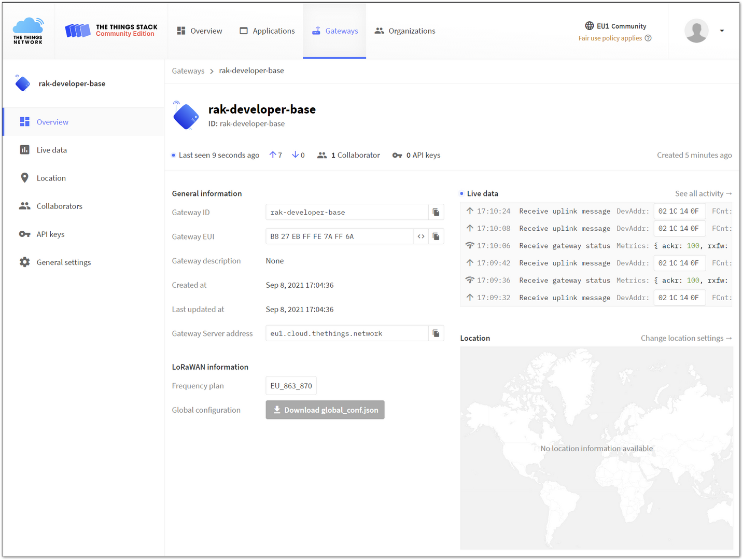Click the Last seen status text

[219, 155]
